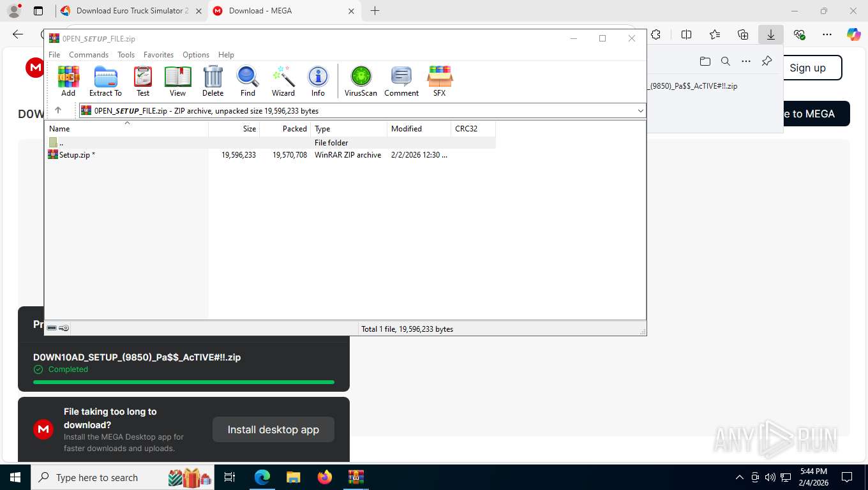Open File Explorer from taskbar
868x490 pixels.
[293, 477]
